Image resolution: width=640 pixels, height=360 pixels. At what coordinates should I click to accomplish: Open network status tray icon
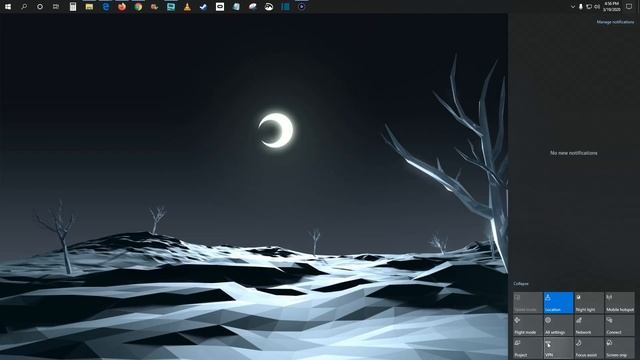click(x=589, y=7)
